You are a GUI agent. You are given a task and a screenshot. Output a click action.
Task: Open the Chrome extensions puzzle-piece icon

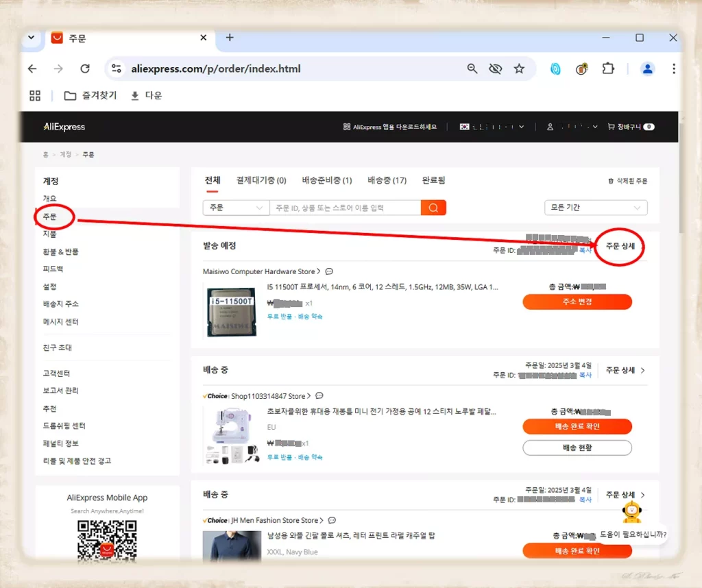[x=608, y=69]
